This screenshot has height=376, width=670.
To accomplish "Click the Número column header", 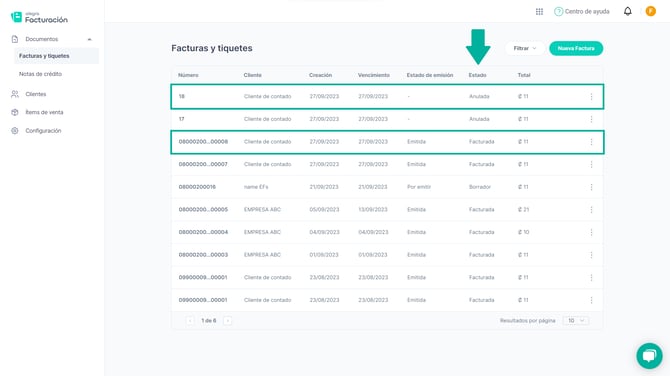I will click(x=188, y=75).
